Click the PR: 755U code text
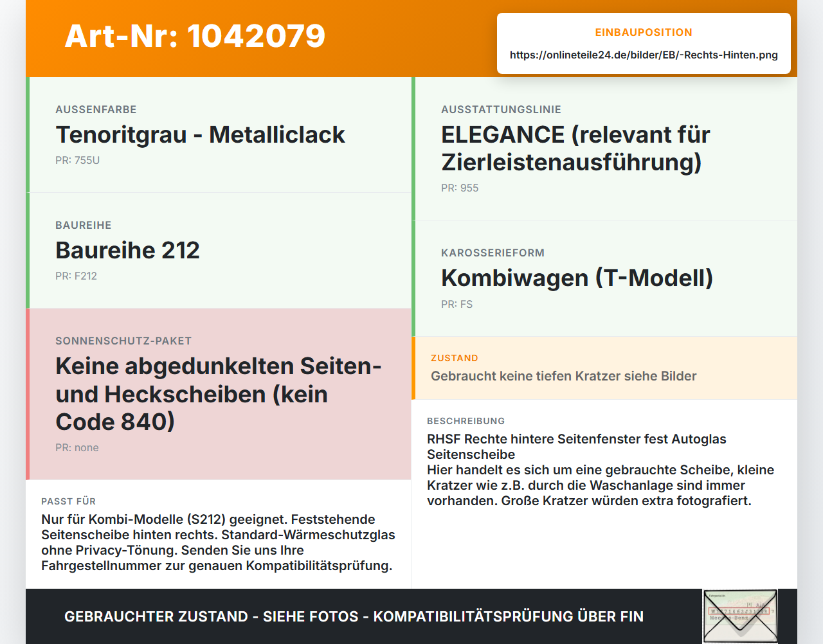This screenshot has height=644, width=823. 78,161
